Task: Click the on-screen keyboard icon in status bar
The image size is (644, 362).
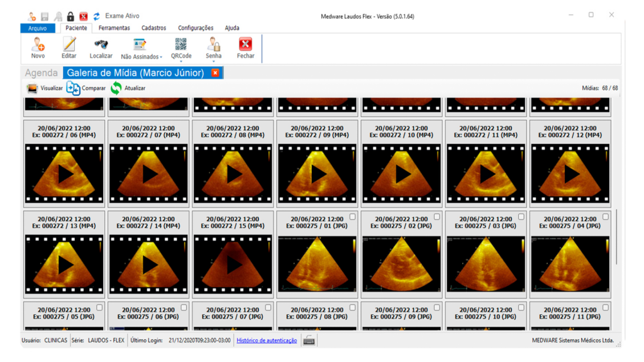Action: click(309, 340)
